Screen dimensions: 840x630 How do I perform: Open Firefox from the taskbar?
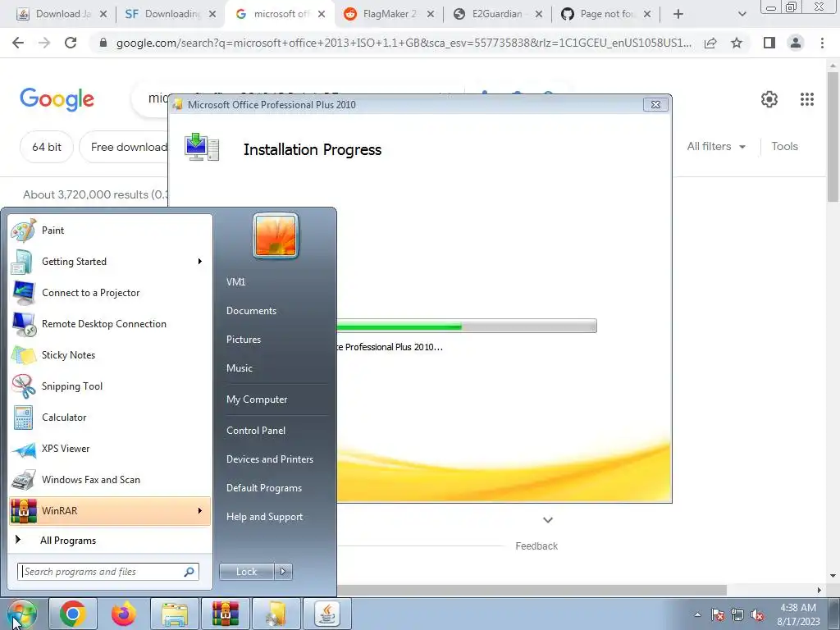[124, 614]
